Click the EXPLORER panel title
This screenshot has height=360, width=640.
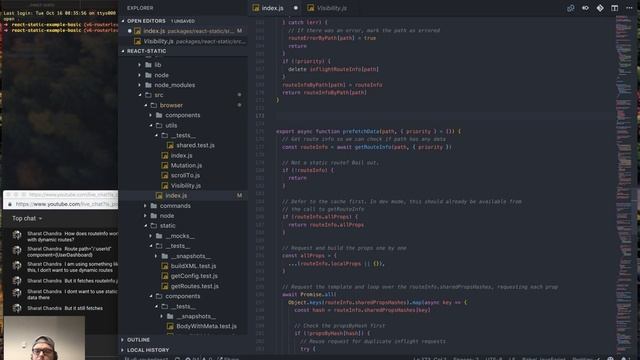point(140,8)
